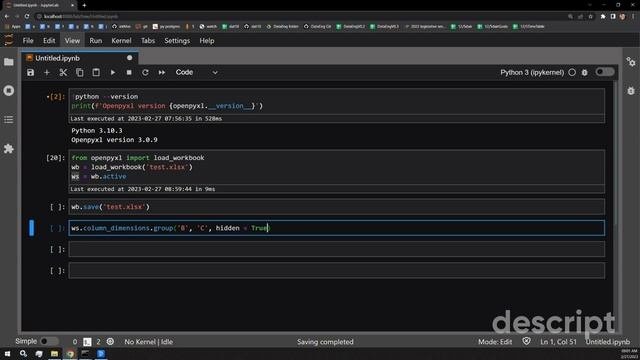Viewport: 640px width, 360px height.
Task: Focus the load_workbook code cell
Action: coord(337,167)
